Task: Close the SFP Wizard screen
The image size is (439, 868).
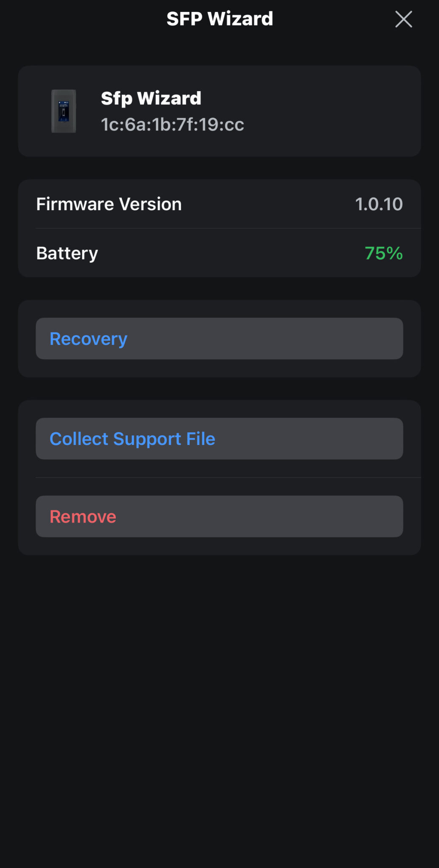Action: tap(403, 19)
